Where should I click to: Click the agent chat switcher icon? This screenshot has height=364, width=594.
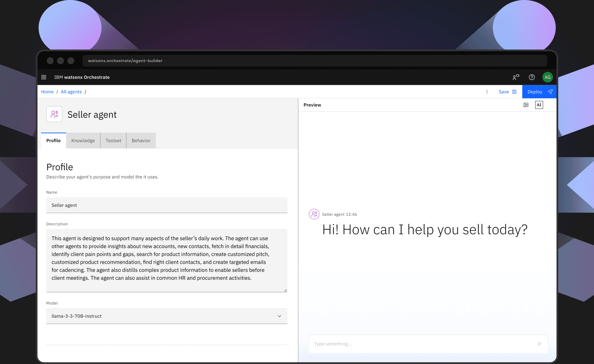pyautogui.click(x=516, y=77)
